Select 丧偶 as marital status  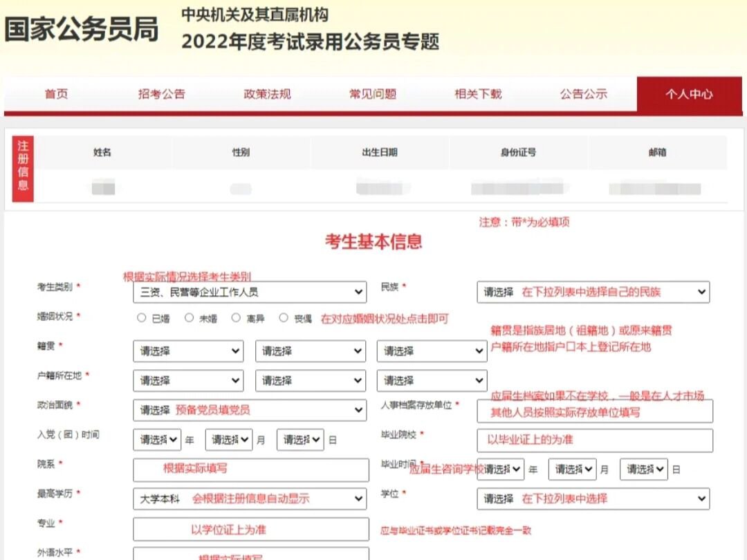(x=282, y=318)
